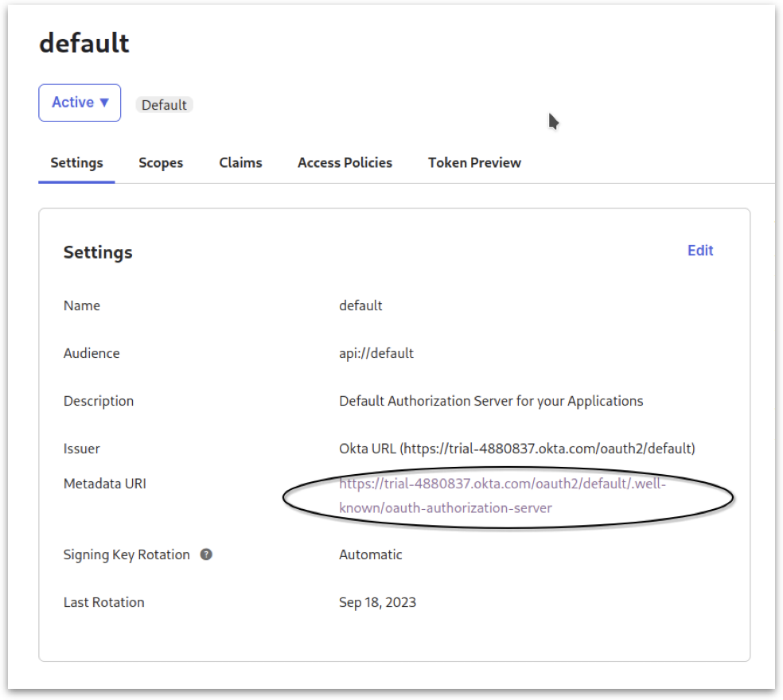Click the Signing Key Rotation help icon
The image size is (783, 700).
pyautogui.click(x=206, y=554)
